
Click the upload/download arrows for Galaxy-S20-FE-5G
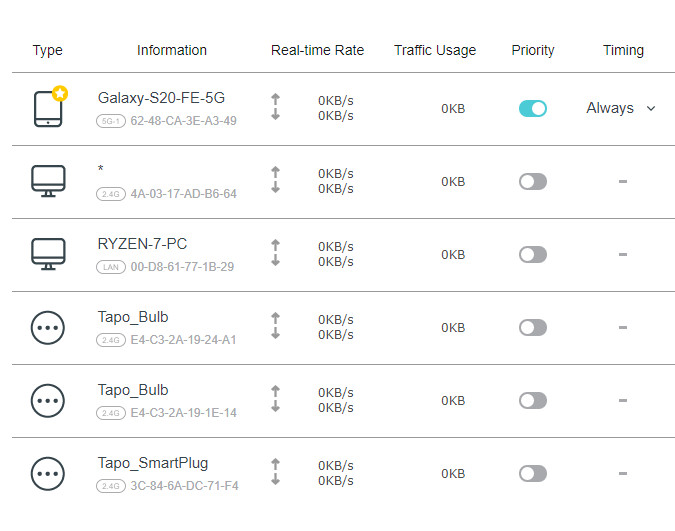(x=275, y=108)
